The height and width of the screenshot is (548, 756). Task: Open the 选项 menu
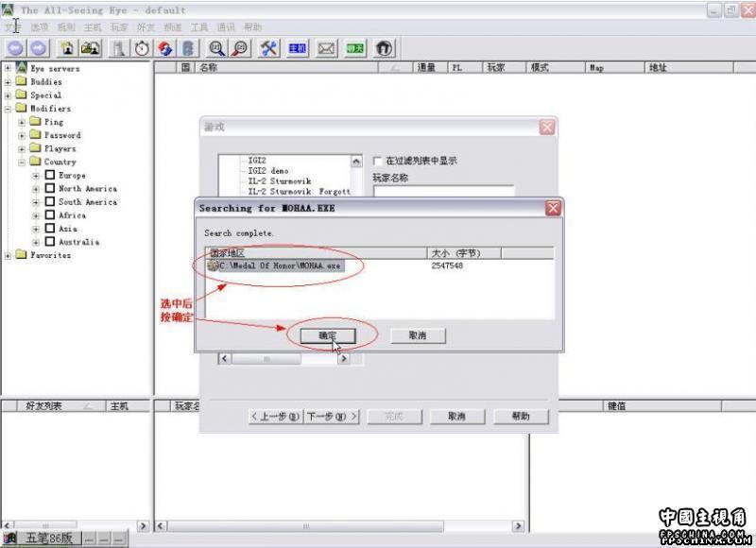coord(40,27)
